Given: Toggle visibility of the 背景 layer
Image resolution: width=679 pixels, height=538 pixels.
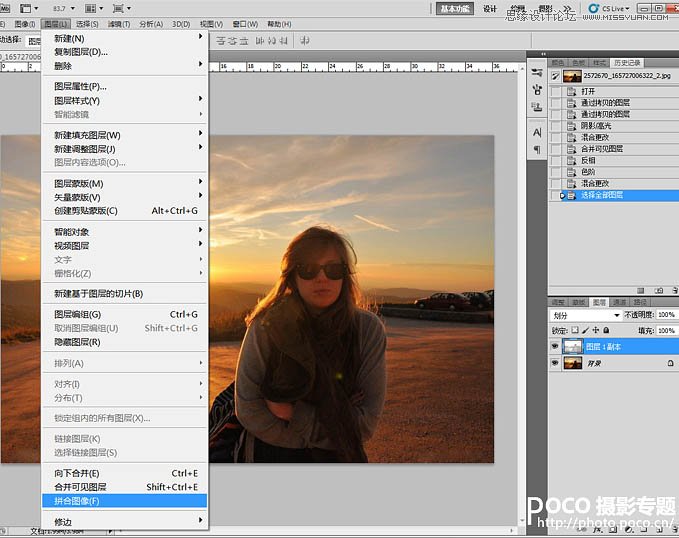Looking at the screenshot, I should [555, 363].
